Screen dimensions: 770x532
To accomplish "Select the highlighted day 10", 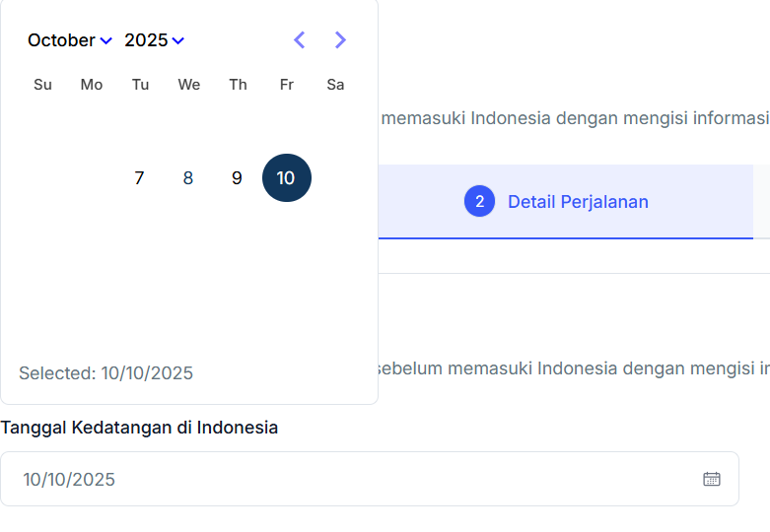I will click(x=286, y=178).
